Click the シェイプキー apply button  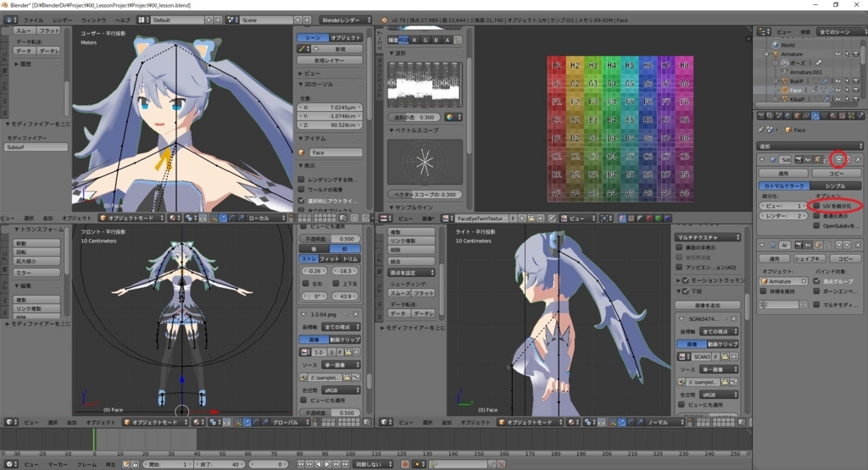point(809,259)
